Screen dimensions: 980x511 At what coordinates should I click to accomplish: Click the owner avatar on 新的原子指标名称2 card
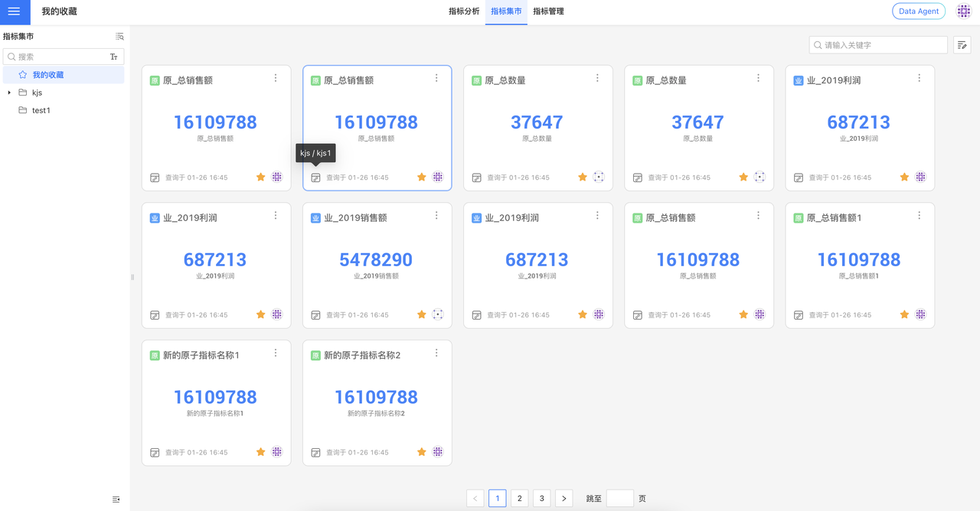[438, 452]
